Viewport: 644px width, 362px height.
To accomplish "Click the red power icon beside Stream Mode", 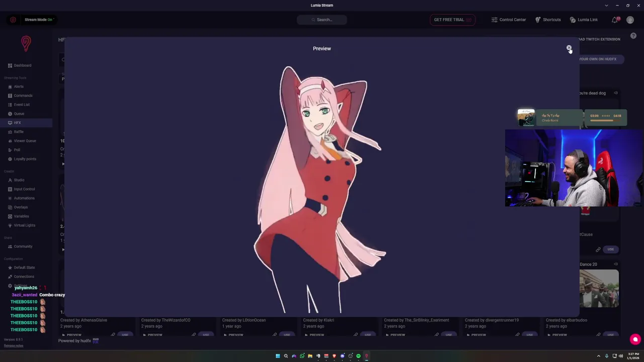I will (13, 20).
